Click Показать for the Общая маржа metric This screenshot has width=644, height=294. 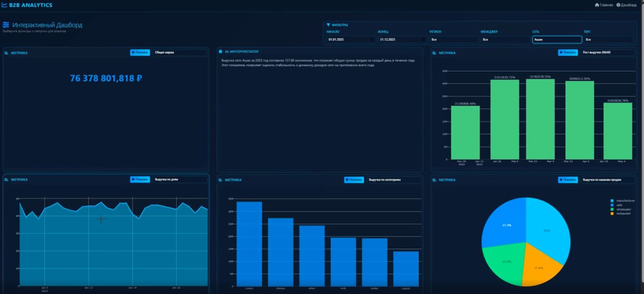(x=140, y=53)
